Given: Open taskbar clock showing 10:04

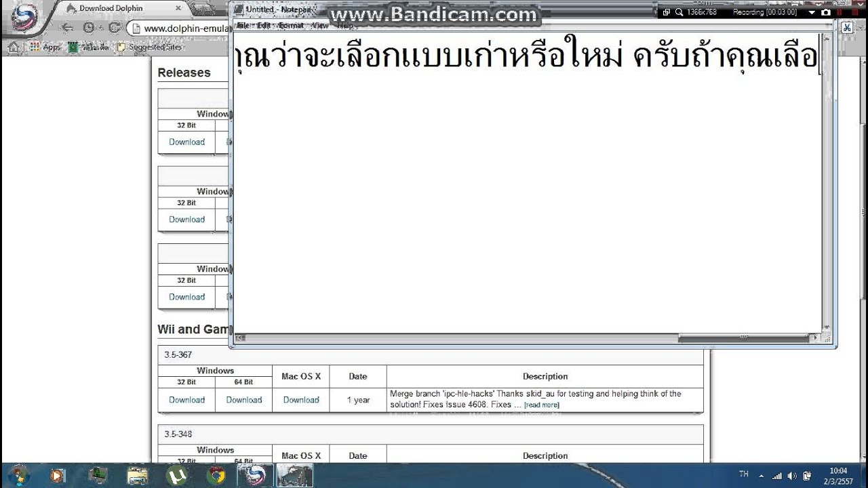Looking at the screenshot, I should [839, 476].
